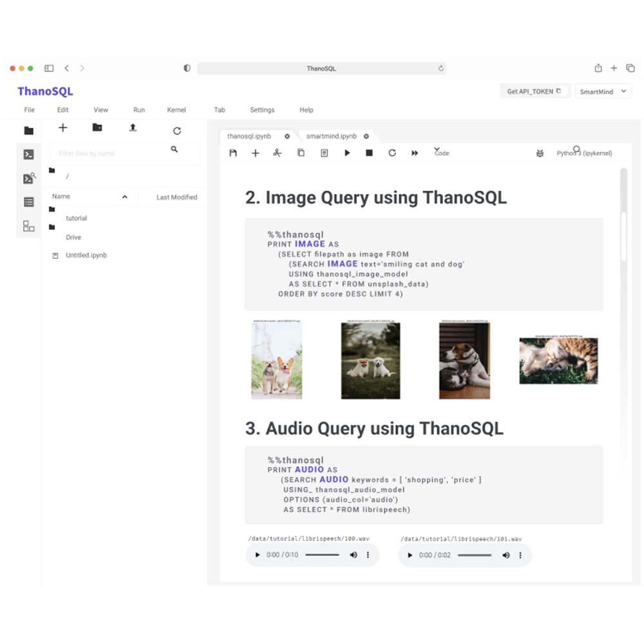Click the Upload files icon
This screenshot has width=644, height=644.
click(133, 128)
